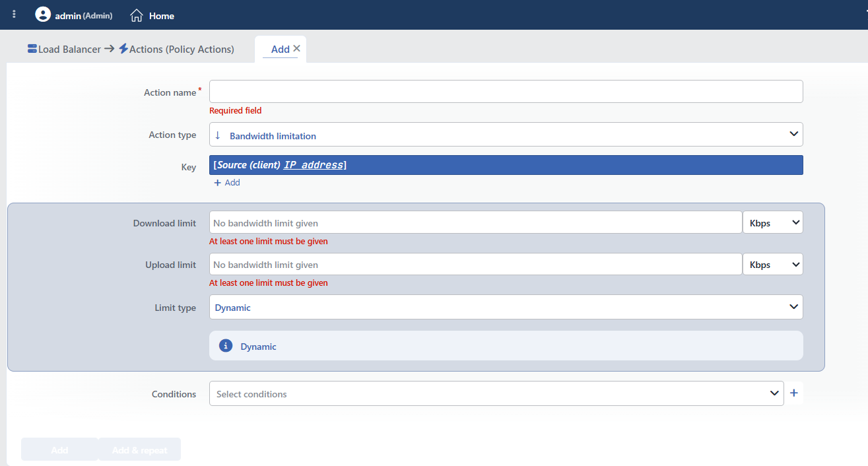Click the Download limit label
Screen dimensions: 868x466
pyautogui.click(x=164, y=223)
